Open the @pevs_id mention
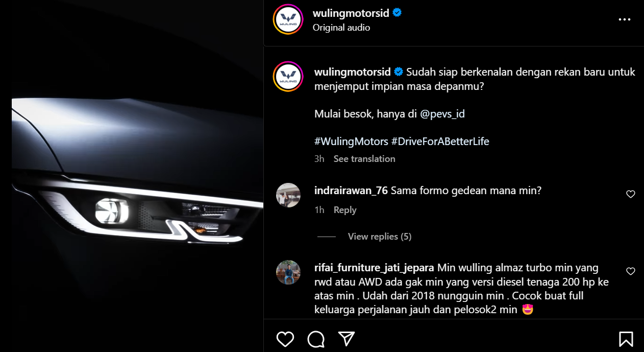This screenshot has width=644, height=352. [x=442, y=114]
